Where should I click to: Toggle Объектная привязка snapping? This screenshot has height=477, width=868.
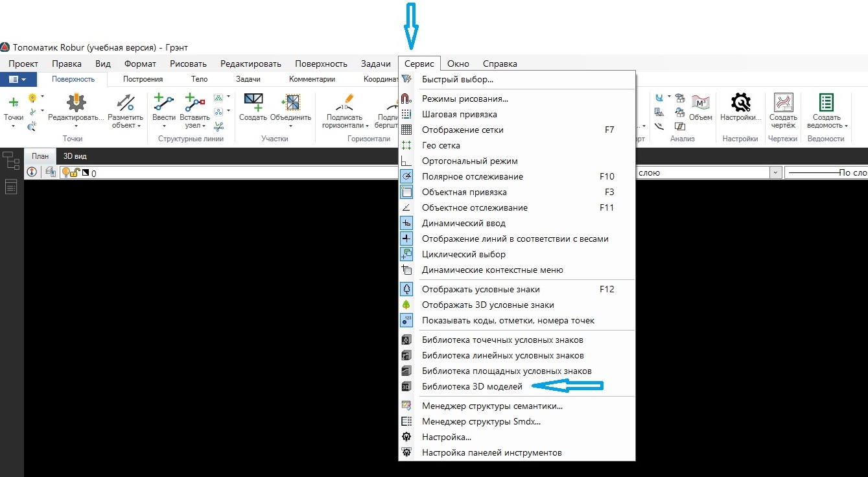tap(463, 192)
